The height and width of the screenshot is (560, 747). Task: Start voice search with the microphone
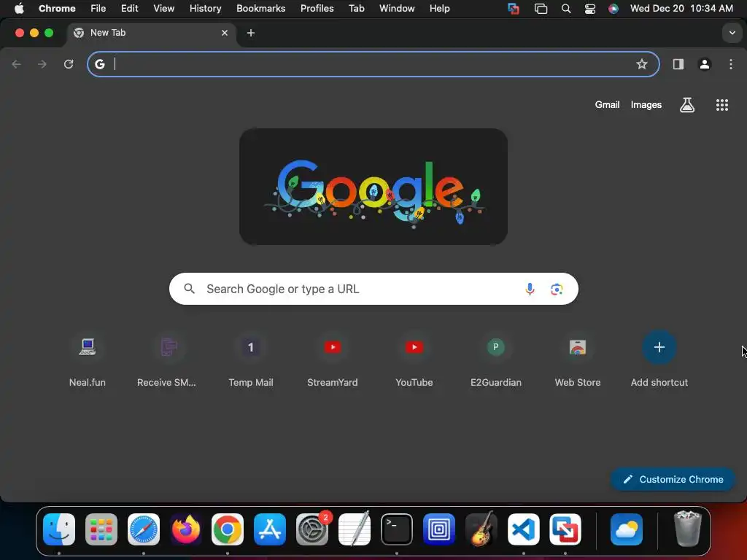(530, 289)
